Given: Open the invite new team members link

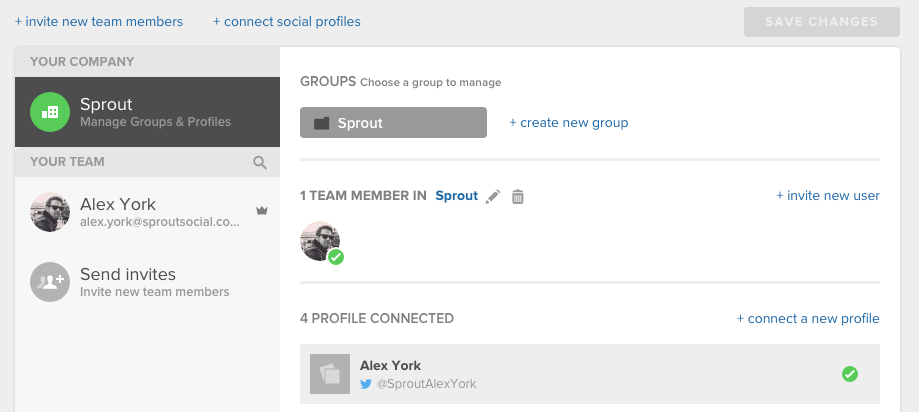Looking at the screenshot, I should (x=99, y=22).
